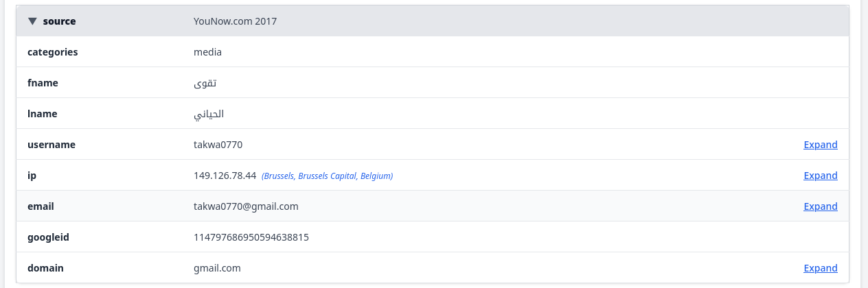This screenshot has width=868, height=288.
Task: Collapse the source section triangle
Action: (x=32, y=21)
